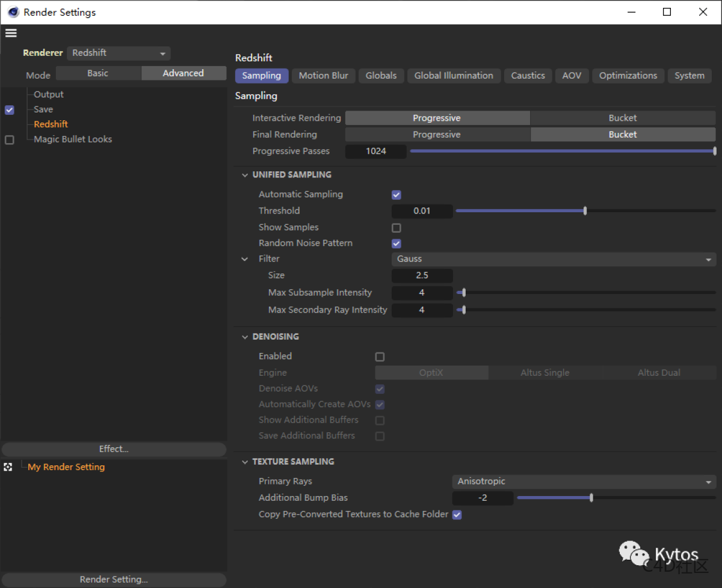Viewport: 722px width, 588px height.
Task: Switch to the Motion Blur tab
Action: click(x=323, y=75)
